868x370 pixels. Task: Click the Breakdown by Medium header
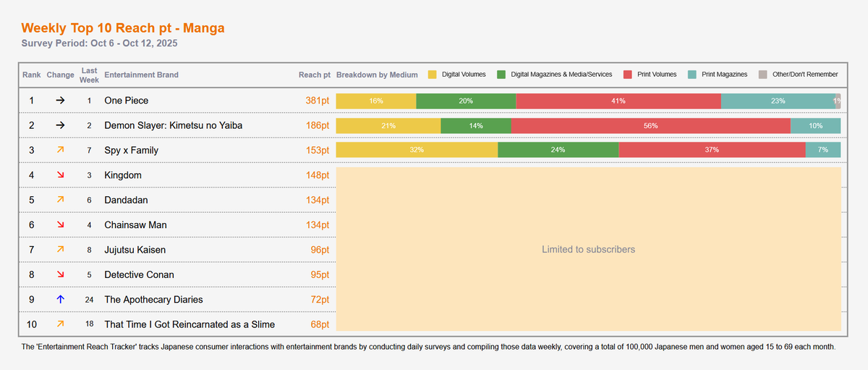377,75
